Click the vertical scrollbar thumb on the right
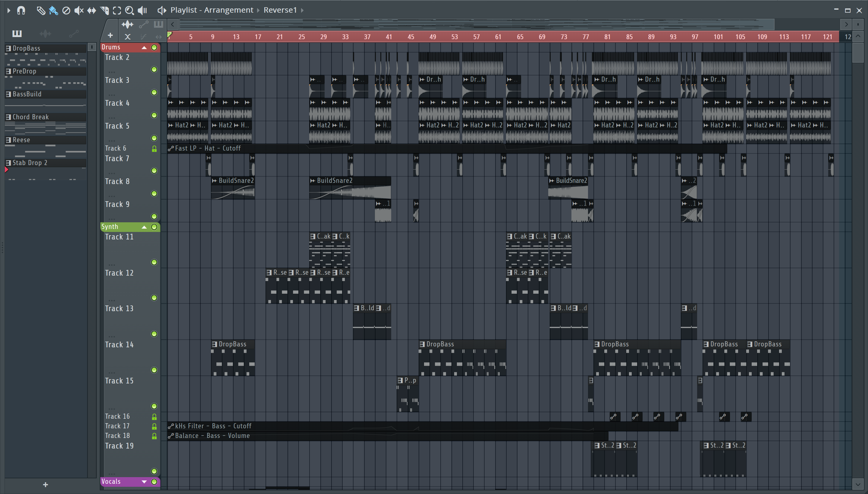 point(858,53)
